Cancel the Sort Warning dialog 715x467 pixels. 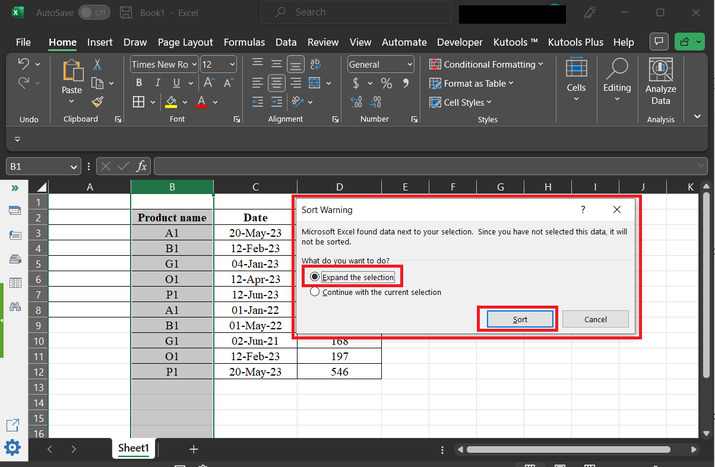pyautogui.click(x=595, y=319)
